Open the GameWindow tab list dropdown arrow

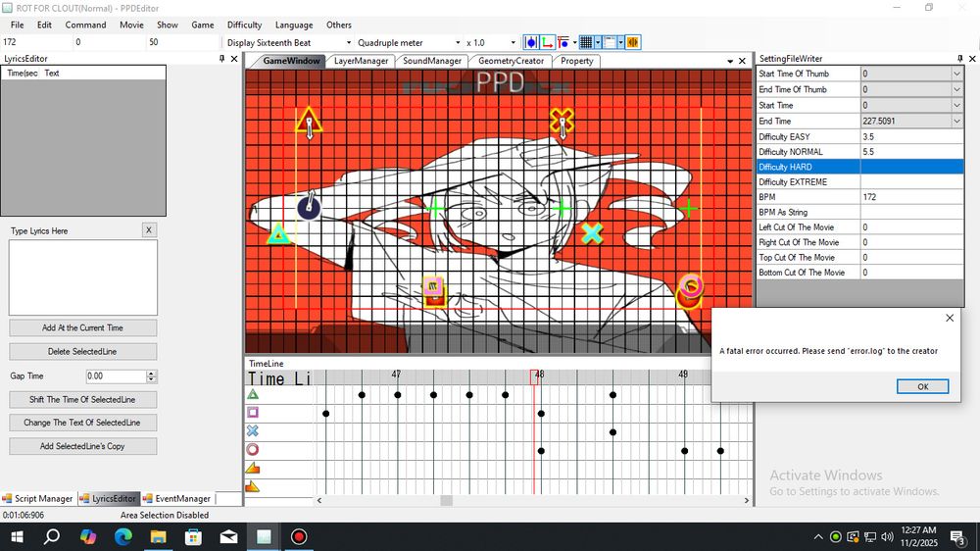(x=730, y=62)
